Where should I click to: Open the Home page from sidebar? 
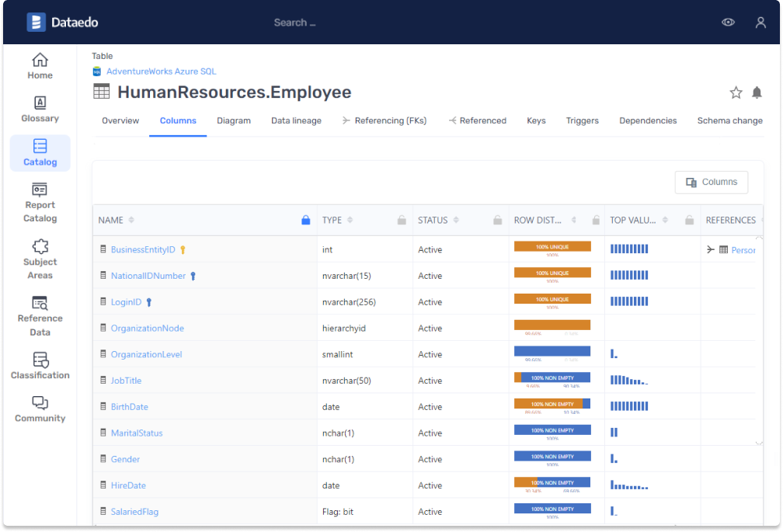tap(40, 65)
